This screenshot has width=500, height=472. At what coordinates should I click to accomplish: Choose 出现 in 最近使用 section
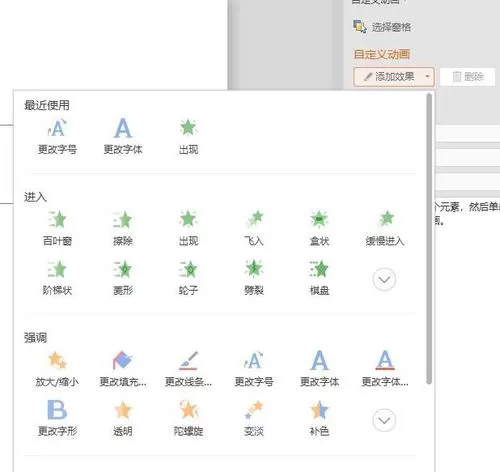[188, 136]
